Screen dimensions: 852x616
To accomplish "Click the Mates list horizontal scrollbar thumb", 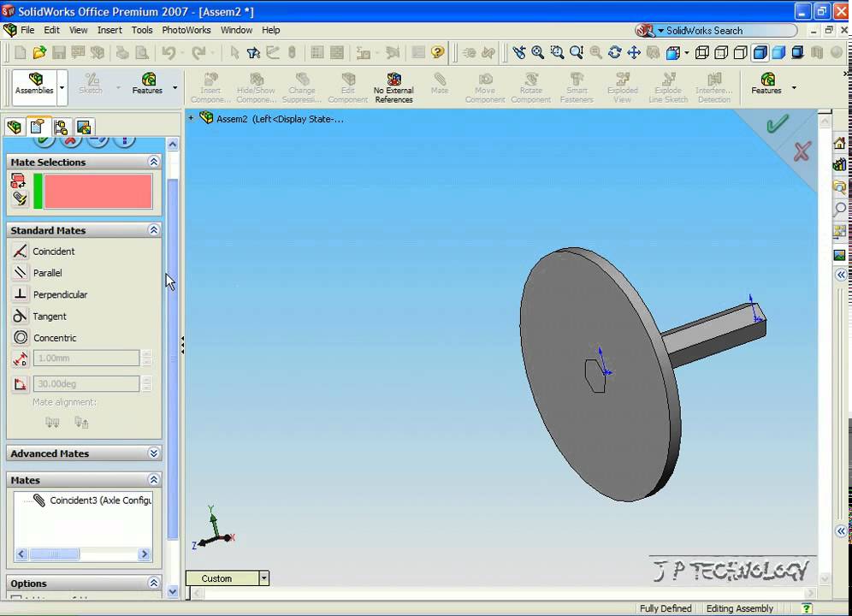I will (x=55, y=554).
